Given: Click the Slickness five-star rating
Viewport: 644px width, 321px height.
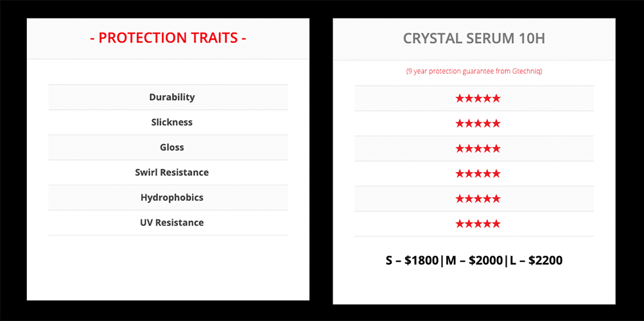Looking at the screenshot, I should [478, 123].
